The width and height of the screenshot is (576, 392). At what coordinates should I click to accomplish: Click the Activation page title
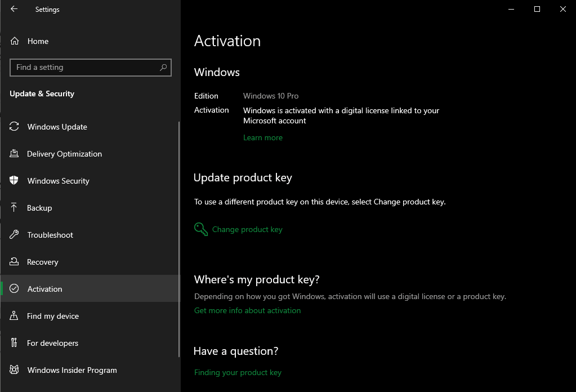(227, 41)
